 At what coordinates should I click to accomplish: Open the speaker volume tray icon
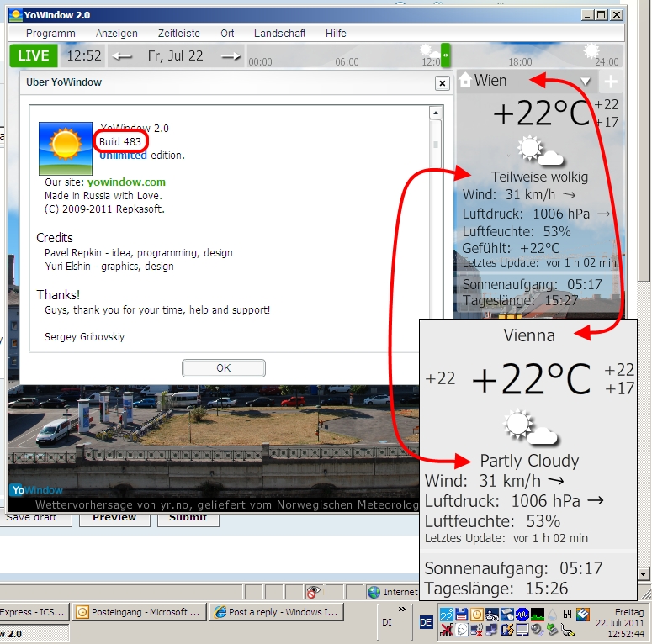tap(538, 630)
